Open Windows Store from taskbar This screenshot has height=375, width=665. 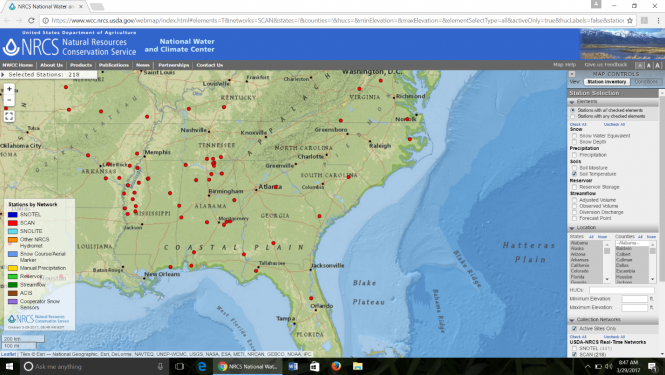click(x=314, y=367)
